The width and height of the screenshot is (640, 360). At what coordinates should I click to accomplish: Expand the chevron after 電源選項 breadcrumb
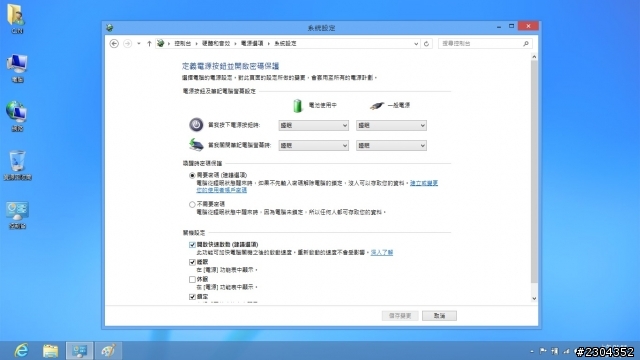pos(269,43)
